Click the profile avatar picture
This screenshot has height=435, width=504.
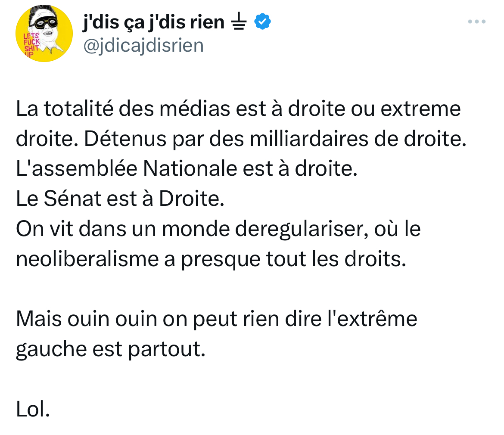(44, 33)
